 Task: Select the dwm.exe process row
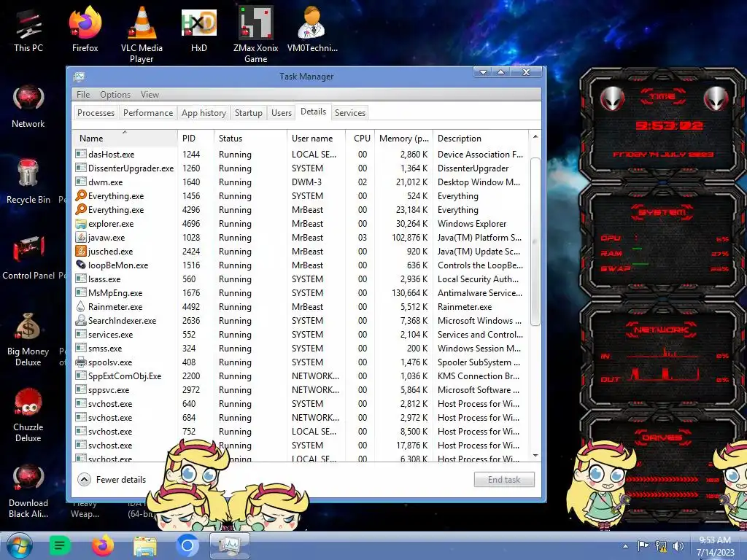[300, 182]
